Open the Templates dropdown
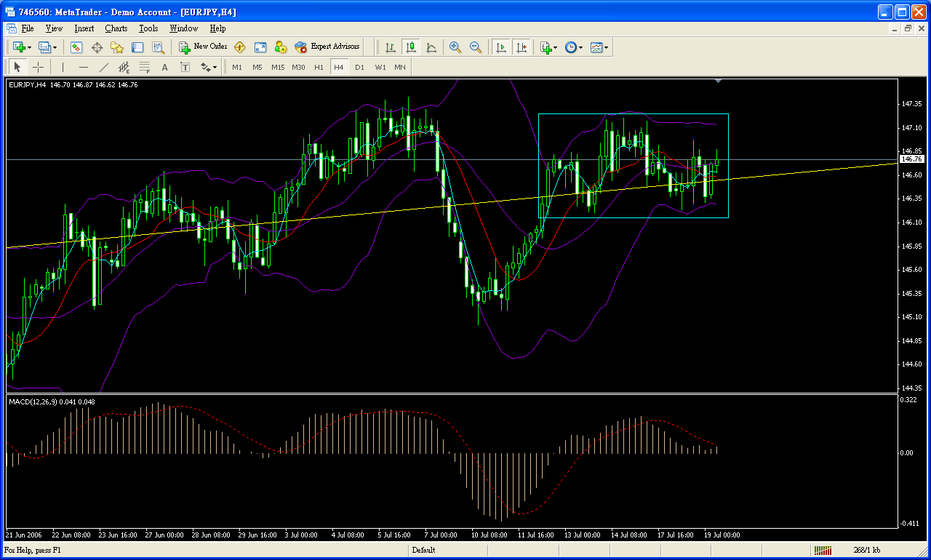931x560 pixels. coord(599,47)
